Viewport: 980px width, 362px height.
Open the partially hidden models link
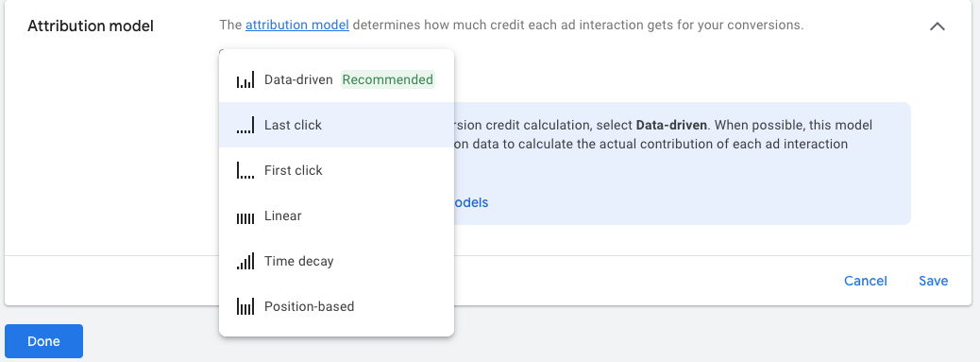470,202
